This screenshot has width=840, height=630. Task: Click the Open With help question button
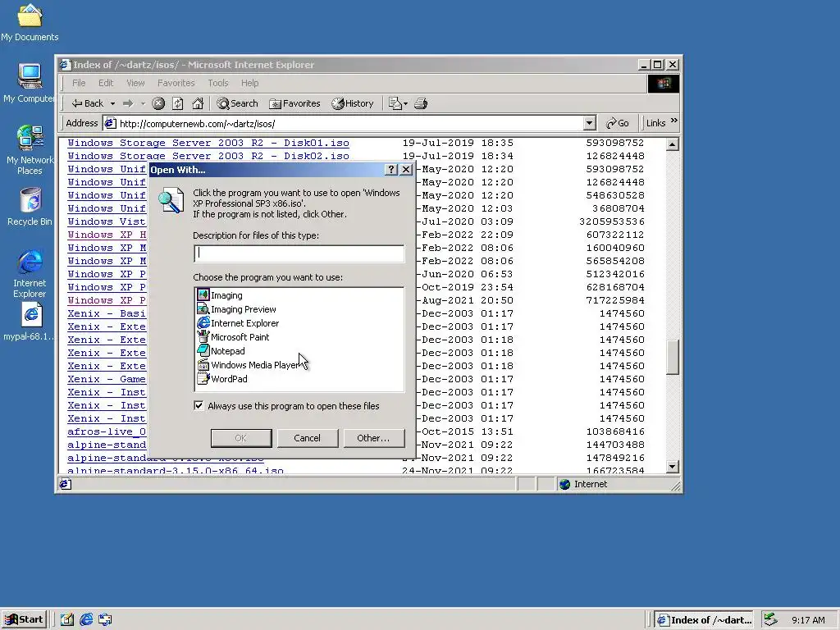pyautogui.click(x=391, y=169)
